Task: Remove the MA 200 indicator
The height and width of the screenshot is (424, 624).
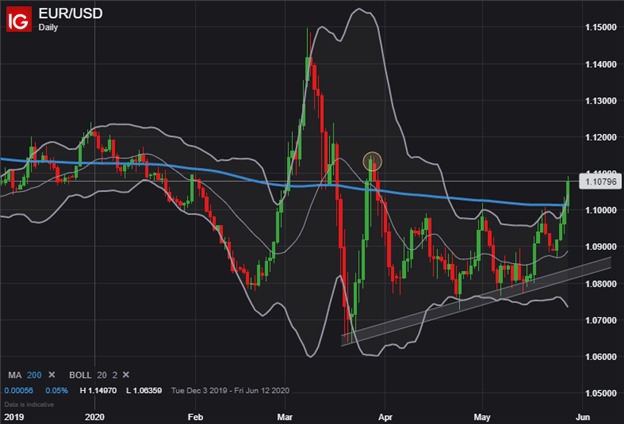Action: [52, 375]
